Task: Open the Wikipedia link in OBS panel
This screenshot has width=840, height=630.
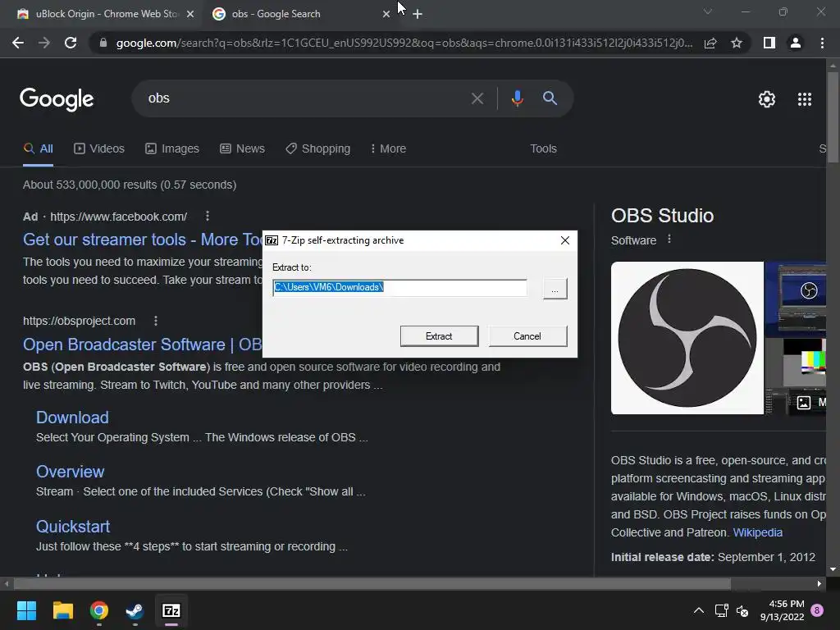Action: (757, 532)
